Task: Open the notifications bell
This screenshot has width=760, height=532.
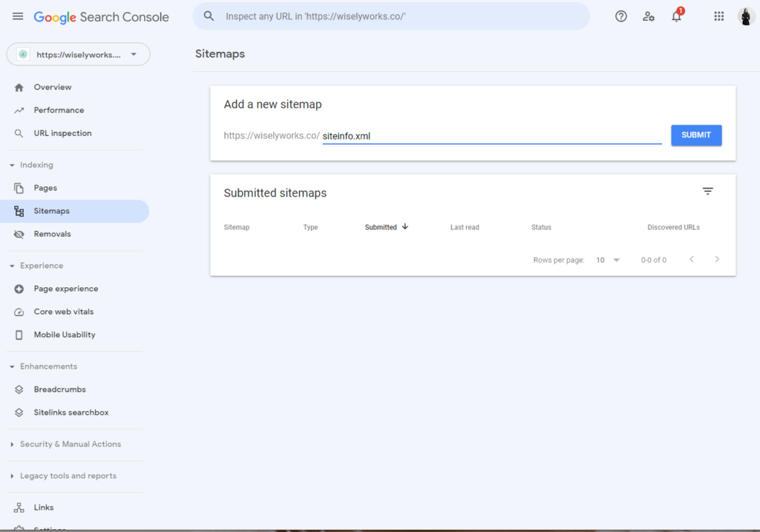Action: click(677, 16)
